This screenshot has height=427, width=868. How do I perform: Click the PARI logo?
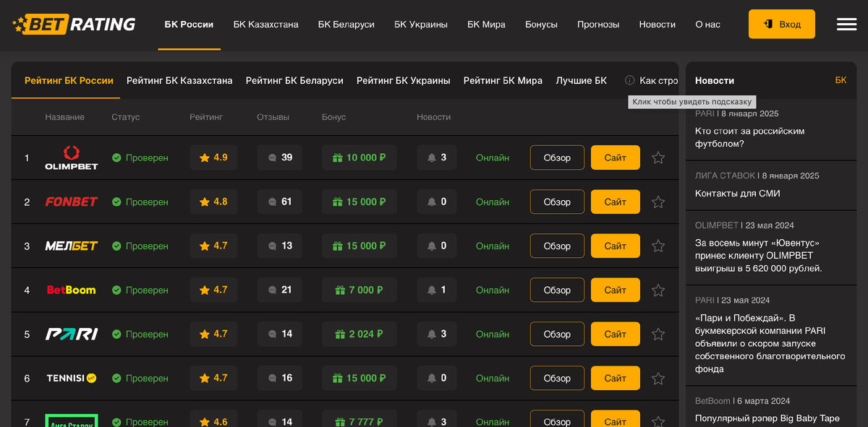pos(72,334)
